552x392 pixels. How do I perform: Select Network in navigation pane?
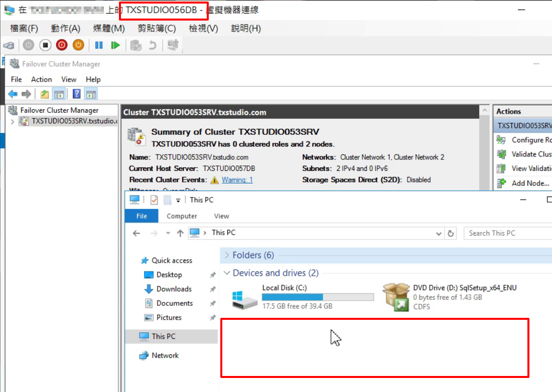pos(159,355)
